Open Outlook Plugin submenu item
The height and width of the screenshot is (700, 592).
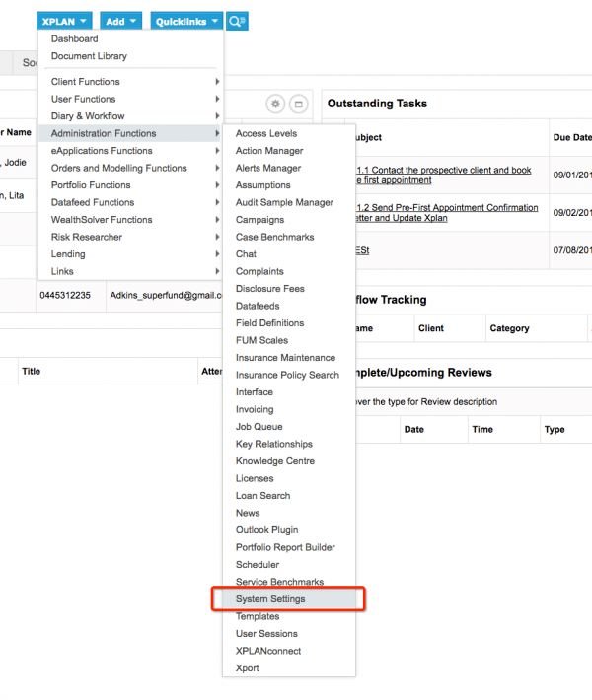click(x=266, y=530)
